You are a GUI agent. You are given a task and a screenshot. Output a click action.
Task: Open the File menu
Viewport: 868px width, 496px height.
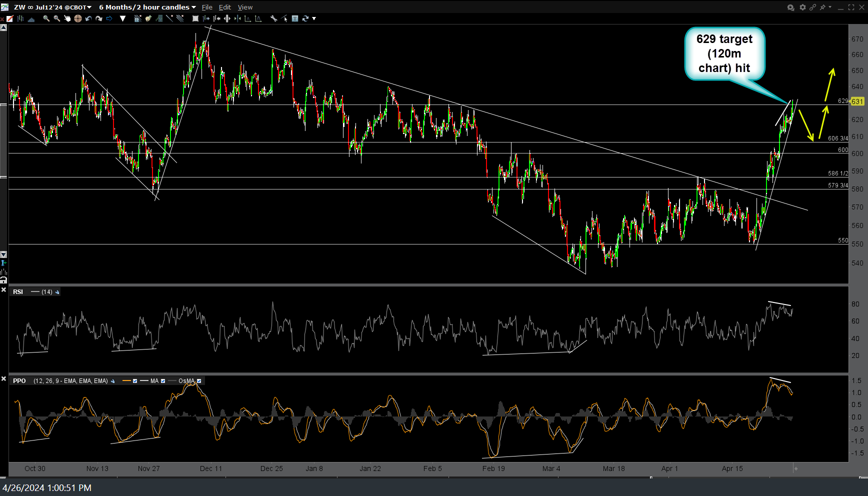(x=207, y=7)
